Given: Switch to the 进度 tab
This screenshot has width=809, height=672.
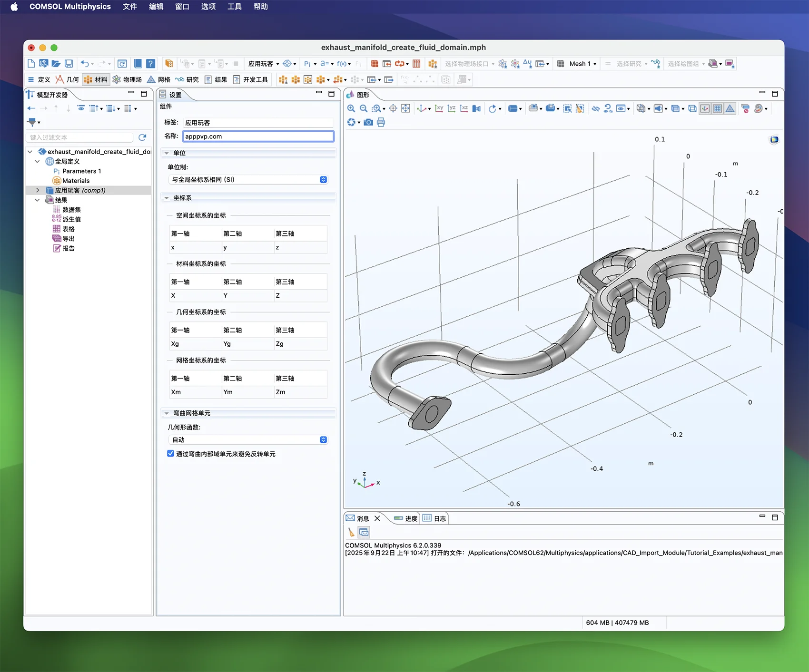Looking at the screenshot, I should [x=405, y=518].
